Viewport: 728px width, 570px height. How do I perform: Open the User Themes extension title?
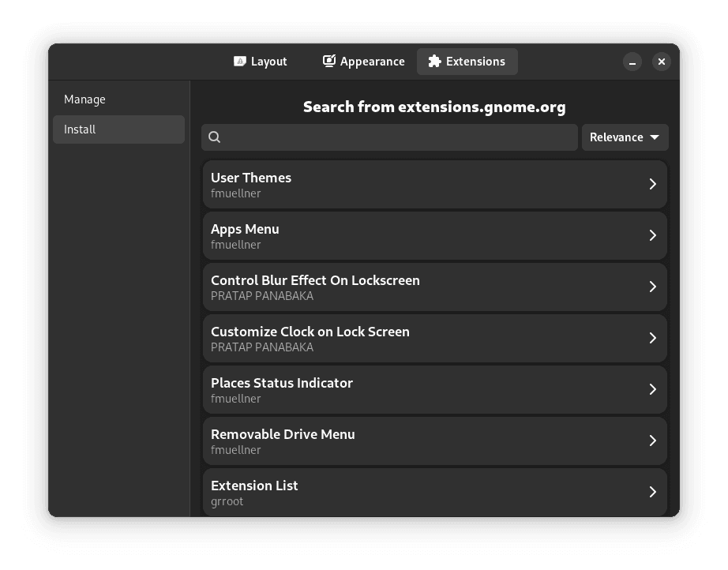[251, 178]
